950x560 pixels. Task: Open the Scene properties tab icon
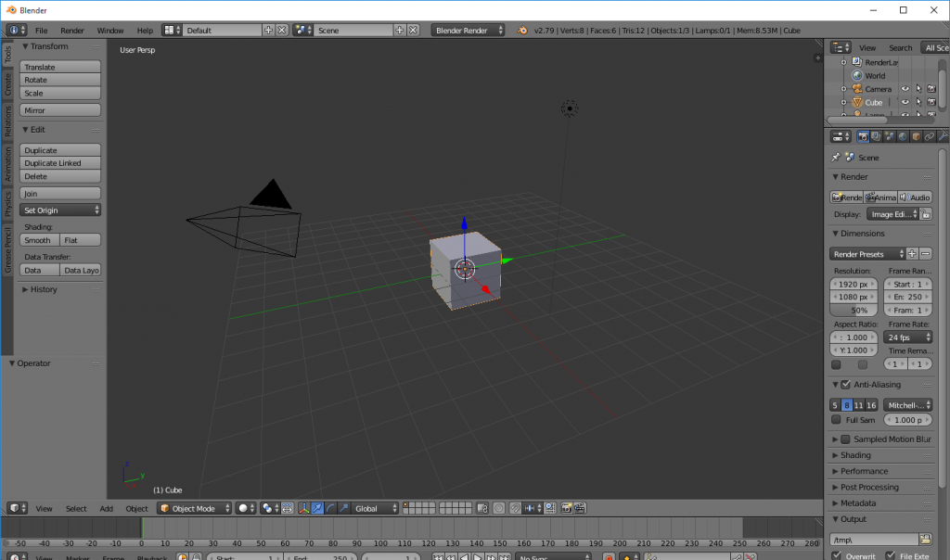890,137
